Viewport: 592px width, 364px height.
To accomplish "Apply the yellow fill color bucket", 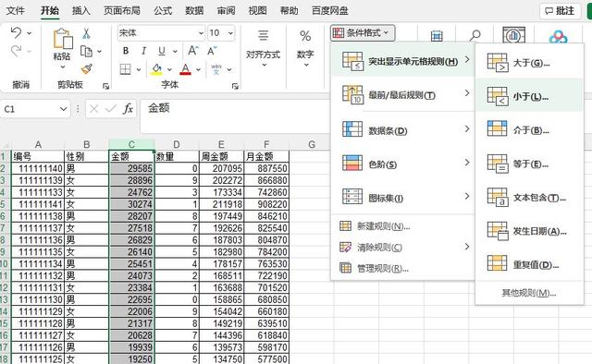I will point(156,69).
